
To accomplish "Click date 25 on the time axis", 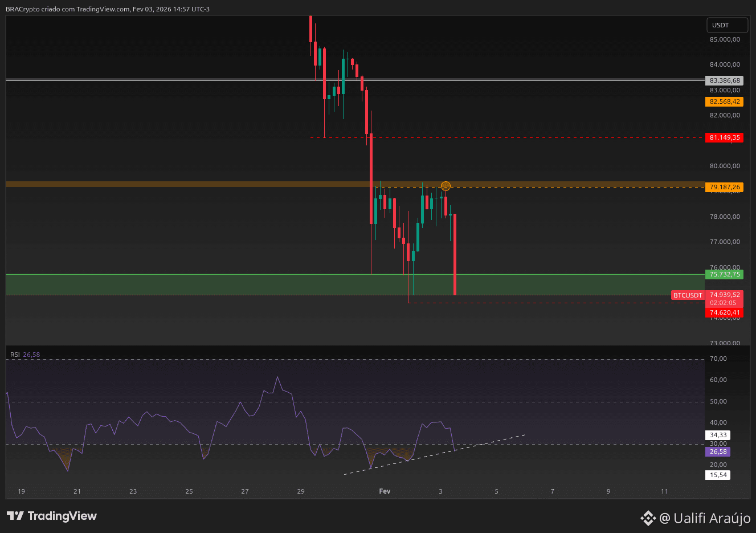I will (189, 491).
